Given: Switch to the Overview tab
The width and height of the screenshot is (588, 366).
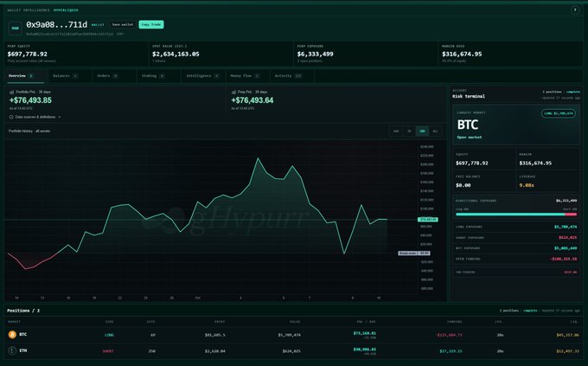Looking at the screenshot, I should [24, 76].
